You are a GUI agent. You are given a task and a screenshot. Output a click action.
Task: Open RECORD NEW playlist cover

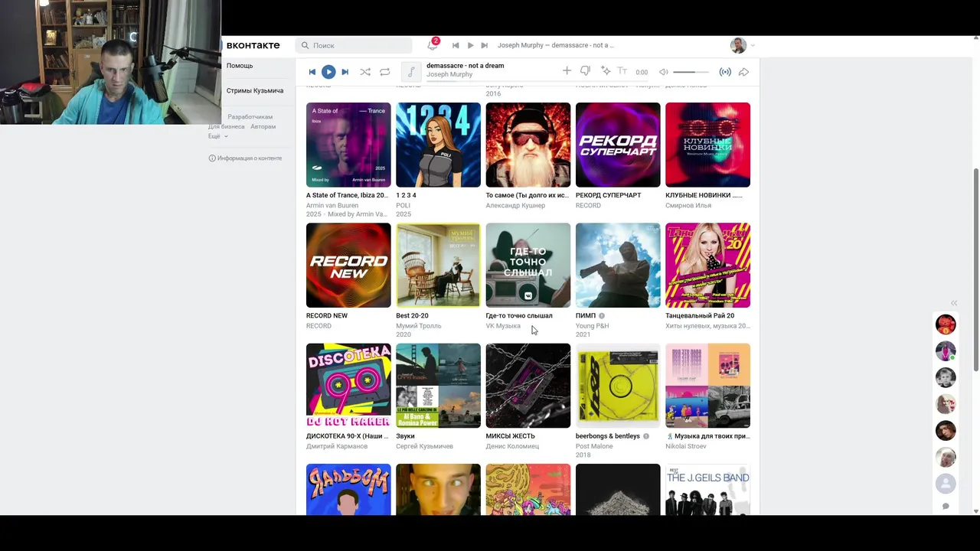pos(348,265)
